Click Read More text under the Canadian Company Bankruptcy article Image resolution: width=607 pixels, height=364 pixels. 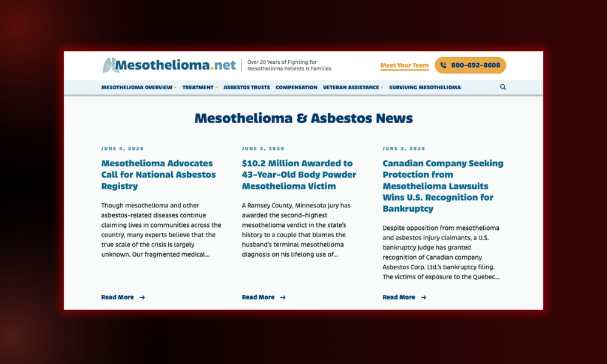coord(399,297)
